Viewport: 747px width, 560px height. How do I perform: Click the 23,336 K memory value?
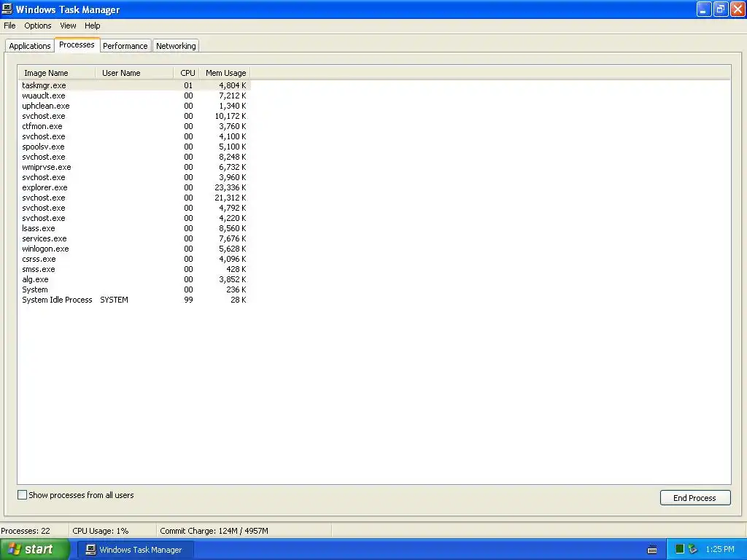pos(230,187)
